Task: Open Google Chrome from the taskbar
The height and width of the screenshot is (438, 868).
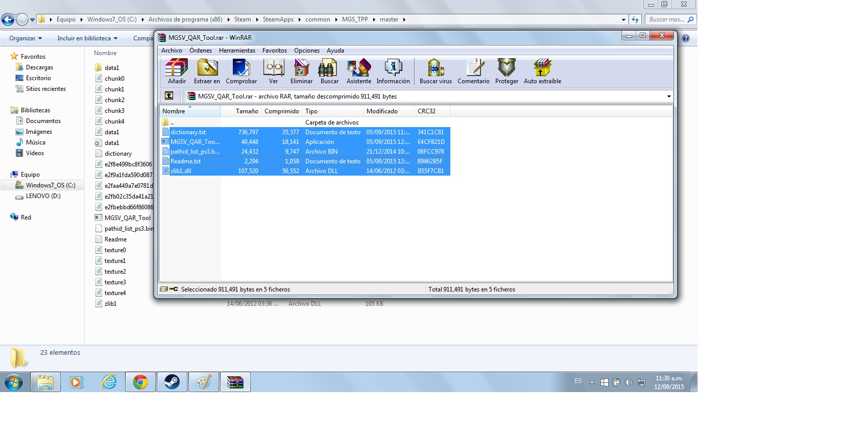Action: click(x=140, y=382)
